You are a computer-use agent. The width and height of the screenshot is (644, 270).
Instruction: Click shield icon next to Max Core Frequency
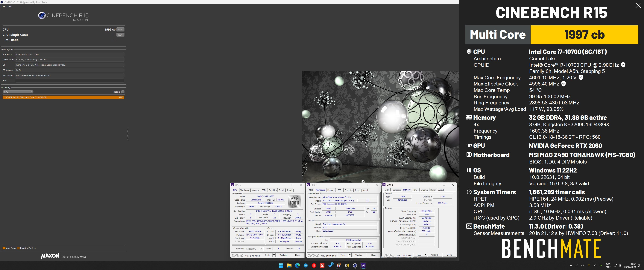pos(581,77)
